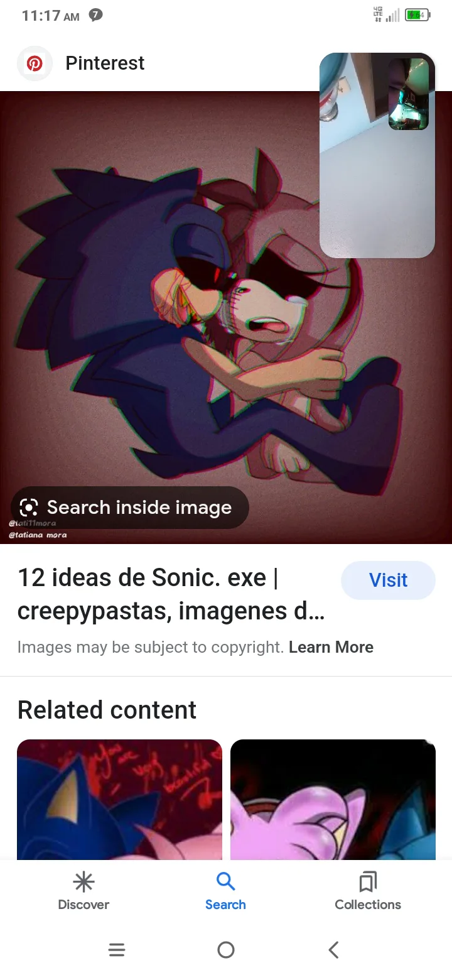Open the Collections bookmark icon
This screenshot has width=452, height=980.
coord(368,882)
